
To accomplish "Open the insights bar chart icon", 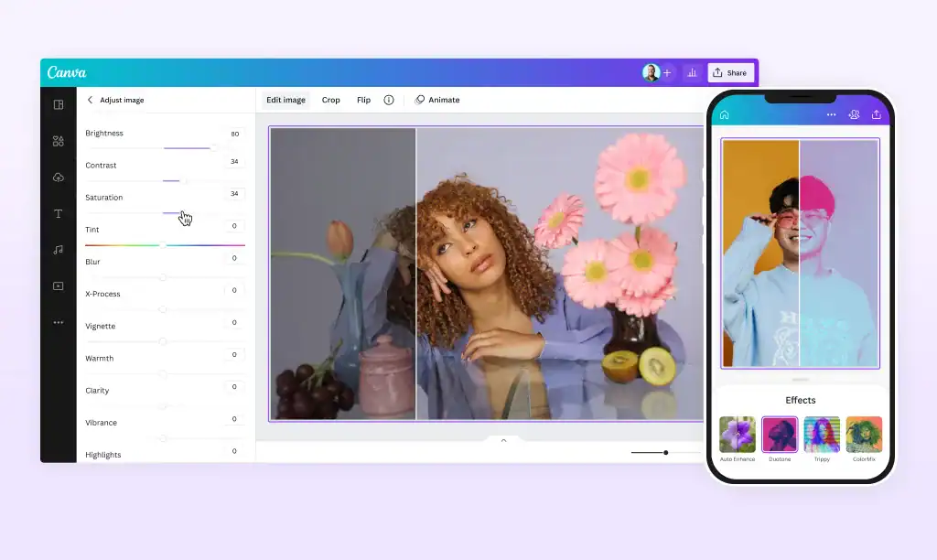I will [692, 73].
